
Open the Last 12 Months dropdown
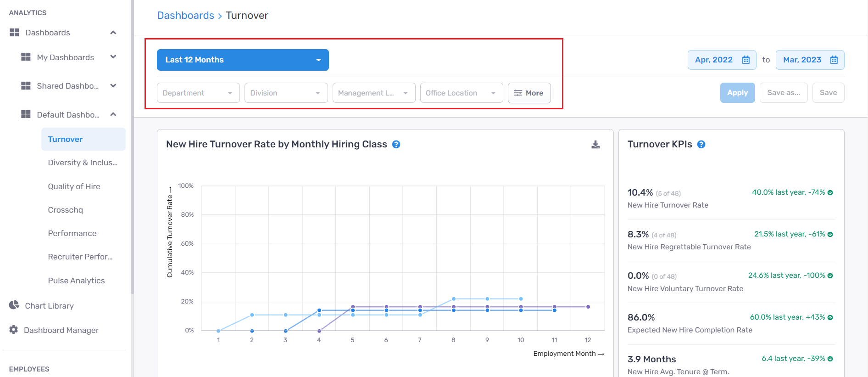(x=243, y=60)
